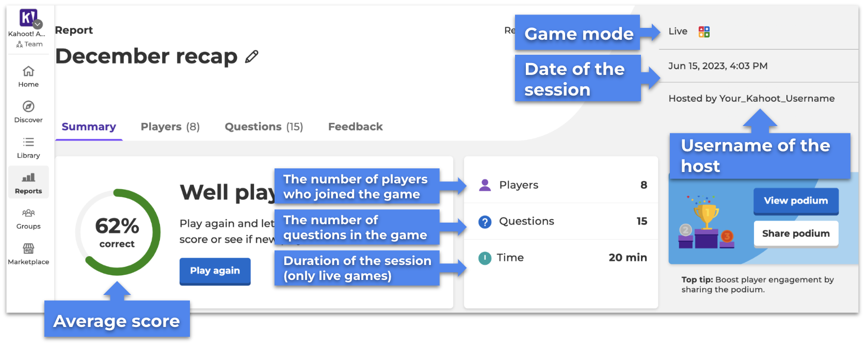Screen dimensions: 868x344
Task: Open the Groups people icon
Action: (x=28, y=213)
